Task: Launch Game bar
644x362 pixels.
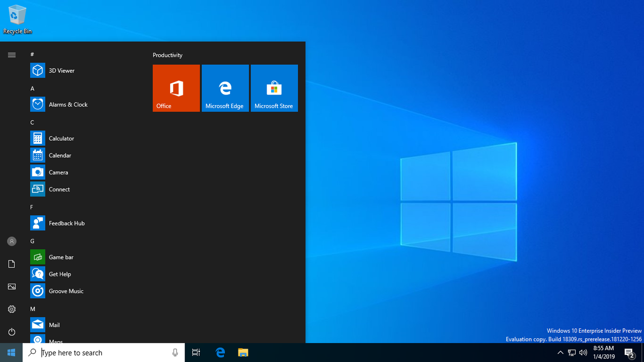Action: [86, 257]
